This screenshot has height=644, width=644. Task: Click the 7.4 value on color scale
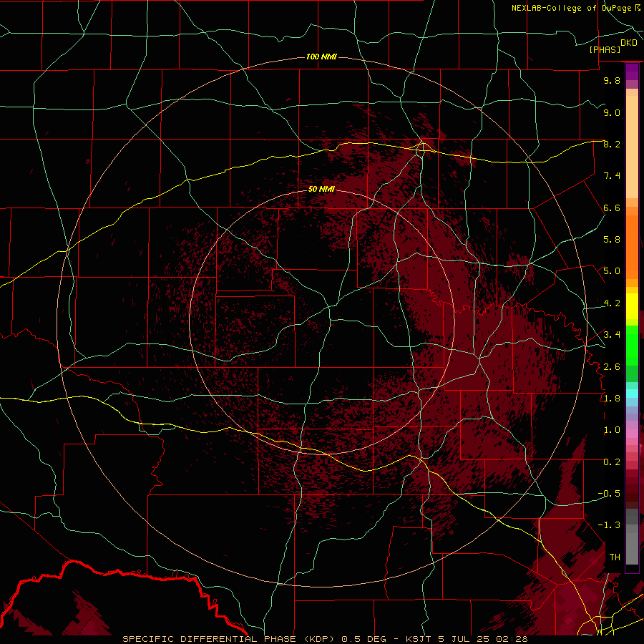coord(612,176)
